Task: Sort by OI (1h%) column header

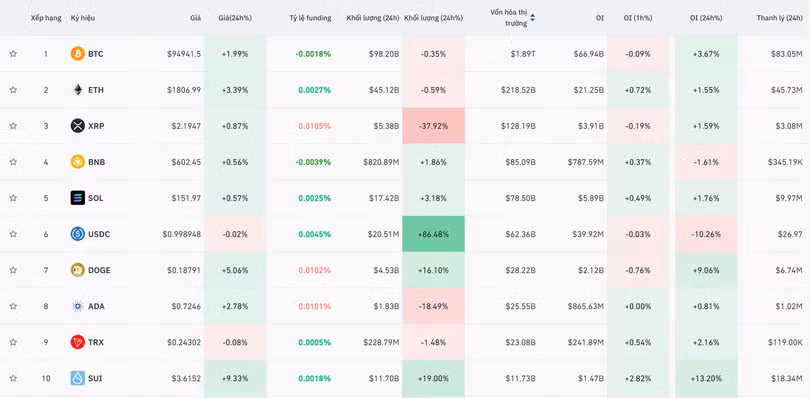Action: pyautogui.click(x=638, y=18)
